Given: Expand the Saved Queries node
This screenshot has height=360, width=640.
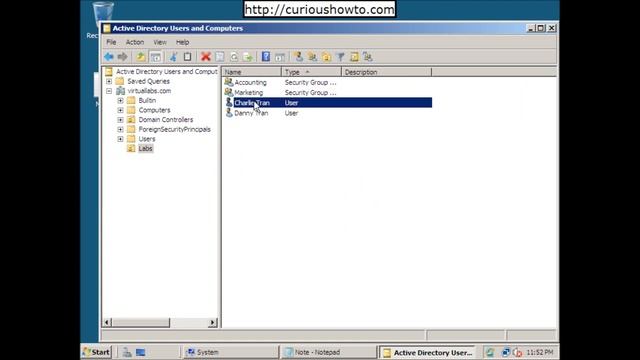Looking at the screenshot, I should pos(109,81).
